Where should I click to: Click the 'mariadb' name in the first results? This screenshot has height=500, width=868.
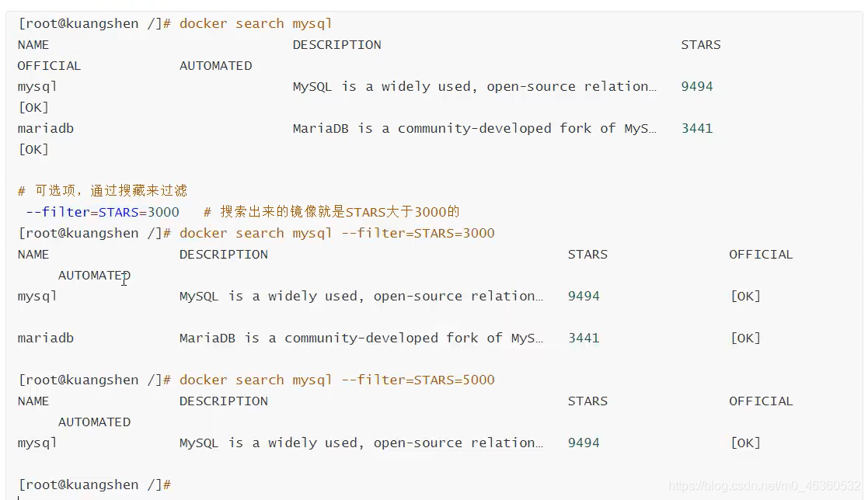click(x=45, y=128)
